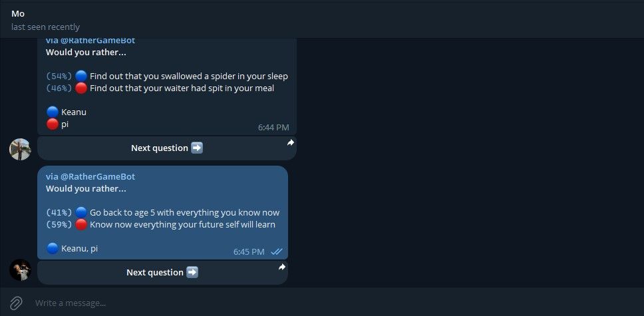Viewport: 644px width, 316px height.
Task: Click the forward arrow beside the 6:45 PM message
Action: click(x=282, y=267)
